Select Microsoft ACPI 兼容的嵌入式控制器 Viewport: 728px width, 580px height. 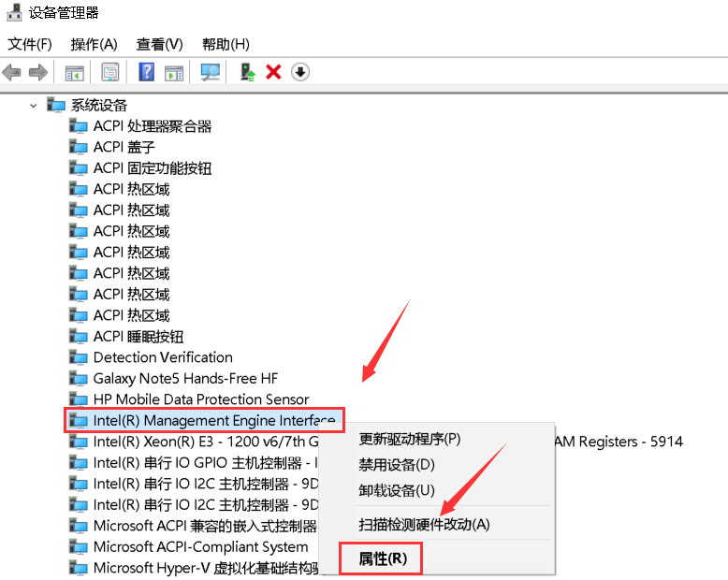point(205,526)
